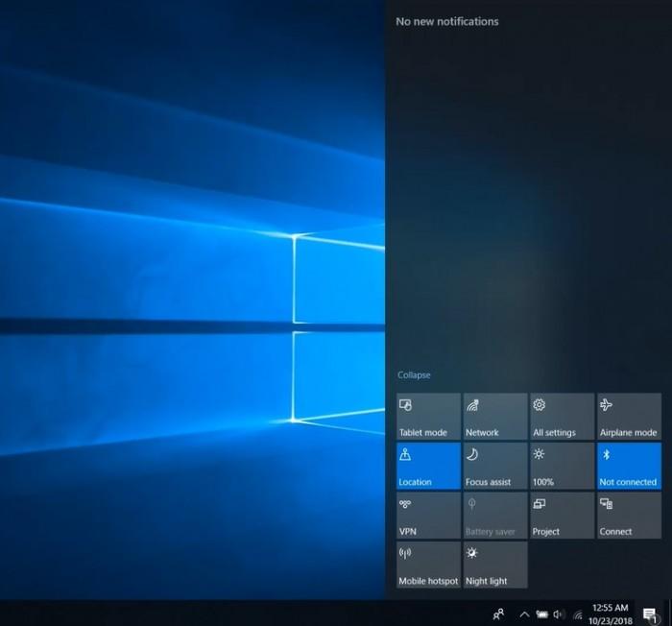
Task: Open the Network quick action tile
Action: 494,417
